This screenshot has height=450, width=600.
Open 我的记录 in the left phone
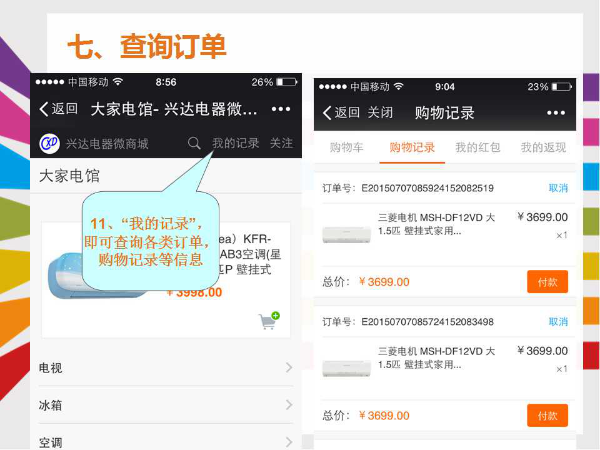tap(236, 143)
